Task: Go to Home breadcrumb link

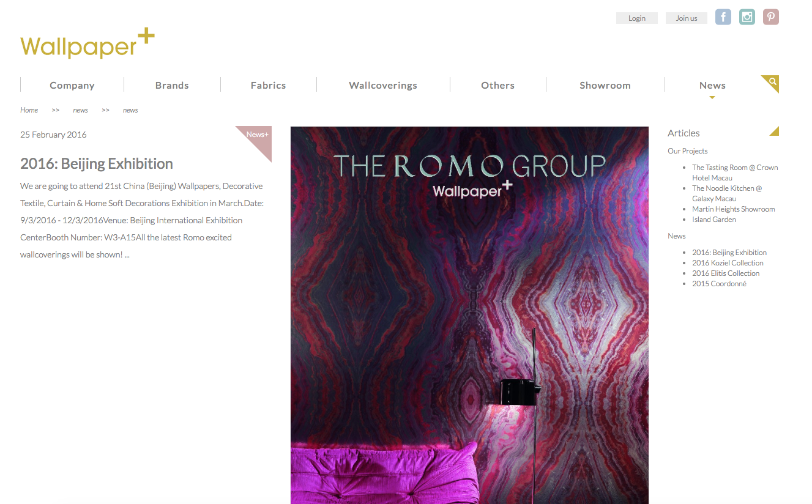Action: point(29,110)
